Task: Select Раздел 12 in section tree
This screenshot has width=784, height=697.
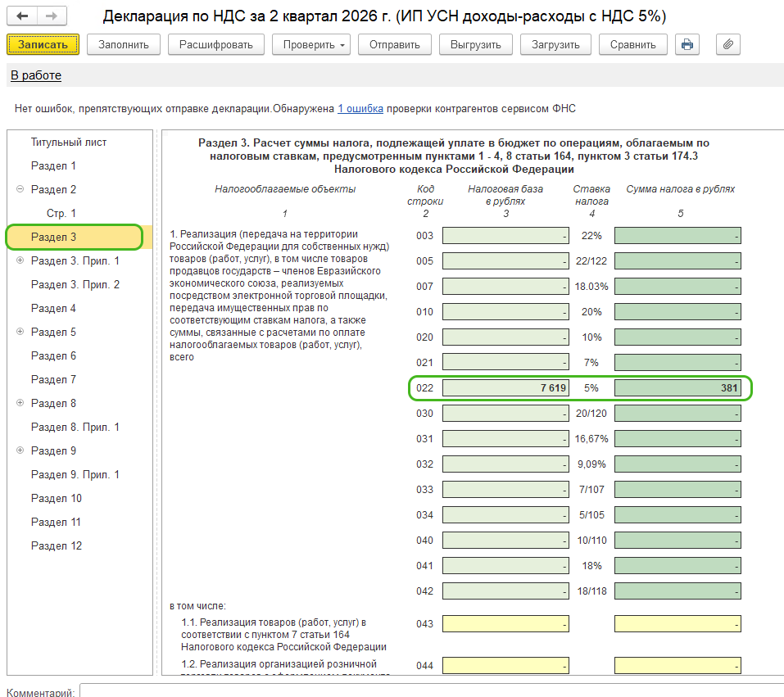Action: [56, 545]
